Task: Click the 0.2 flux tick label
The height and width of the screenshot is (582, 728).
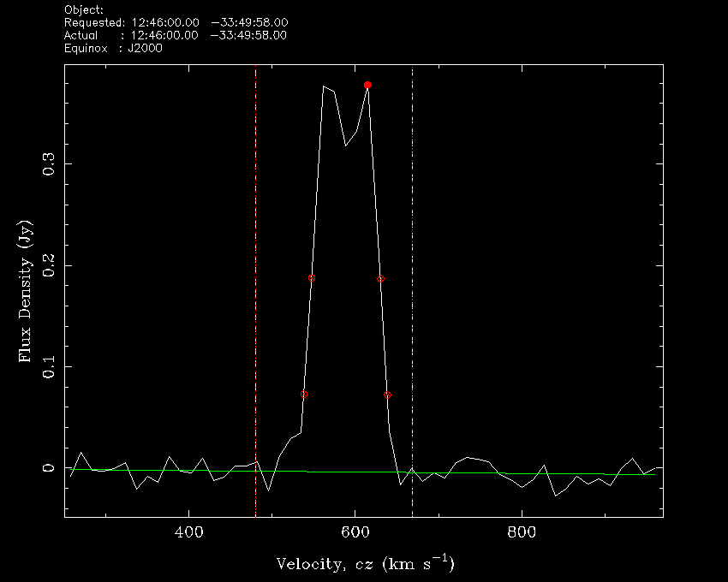Action: [49, 265]
